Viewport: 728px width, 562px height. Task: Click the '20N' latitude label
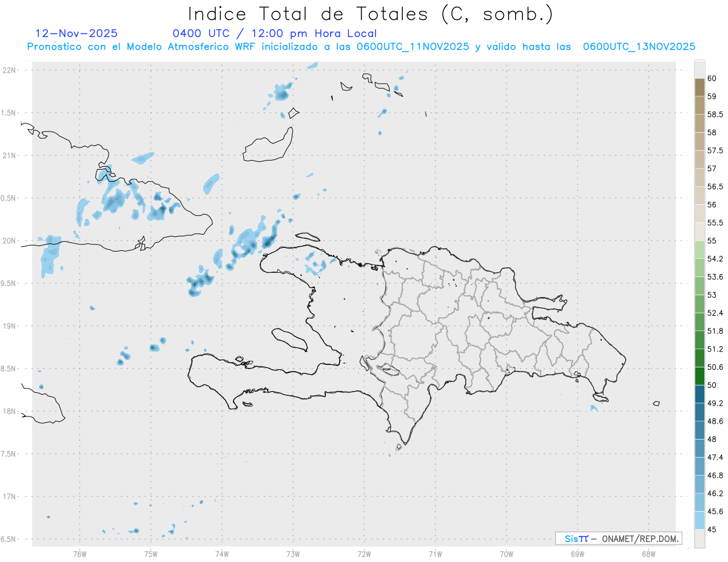10,241
